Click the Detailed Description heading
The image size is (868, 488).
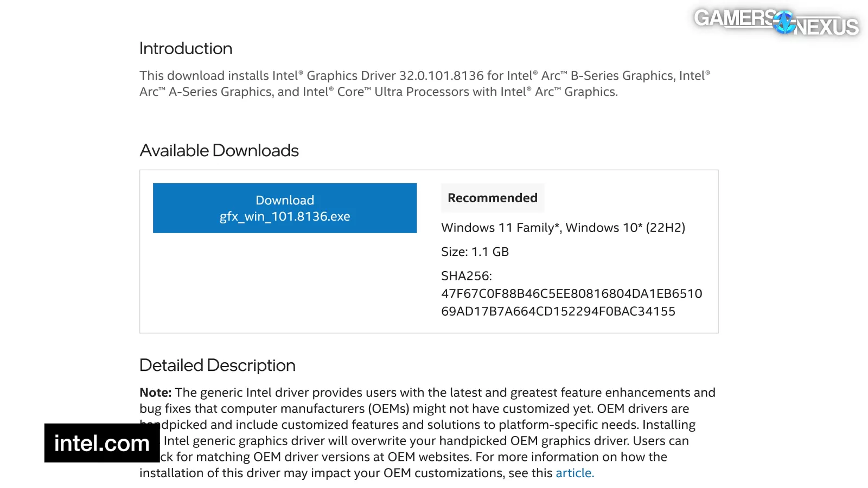point(217,365)
